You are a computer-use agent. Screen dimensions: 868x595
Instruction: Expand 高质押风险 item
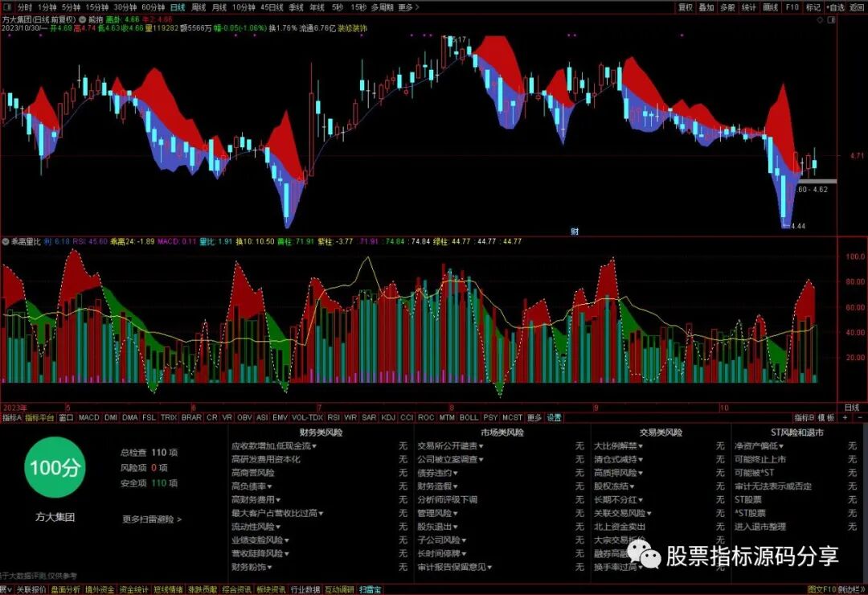click(x=618, y=473)
